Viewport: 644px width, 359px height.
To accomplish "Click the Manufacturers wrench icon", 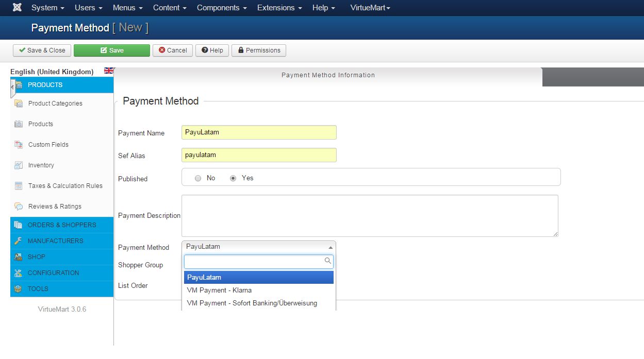I will pos(19,241).
